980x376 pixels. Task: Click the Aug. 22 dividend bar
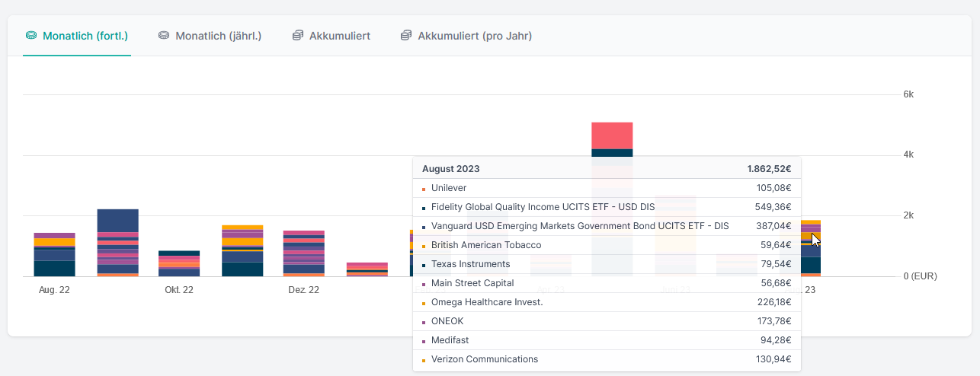(x=54, y=255)
